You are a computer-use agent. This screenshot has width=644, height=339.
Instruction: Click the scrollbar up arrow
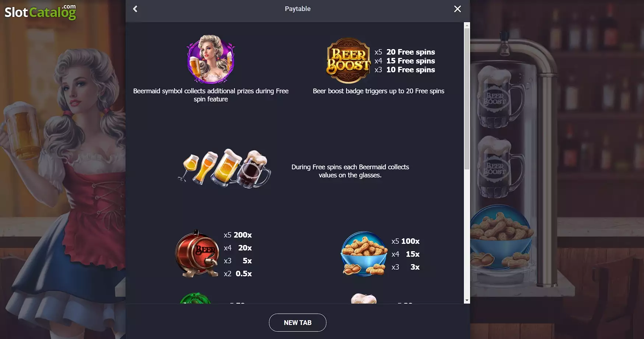click(467, 25)
